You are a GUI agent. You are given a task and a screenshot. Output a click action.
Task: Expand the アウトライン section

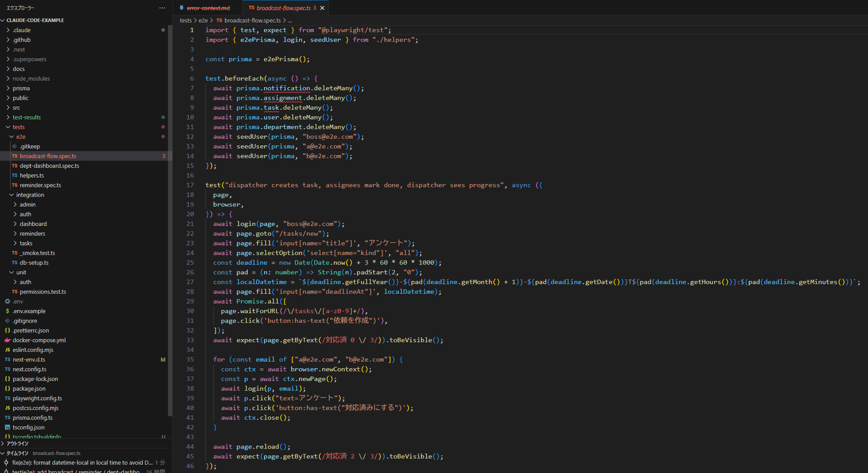(x=3, y=444)
